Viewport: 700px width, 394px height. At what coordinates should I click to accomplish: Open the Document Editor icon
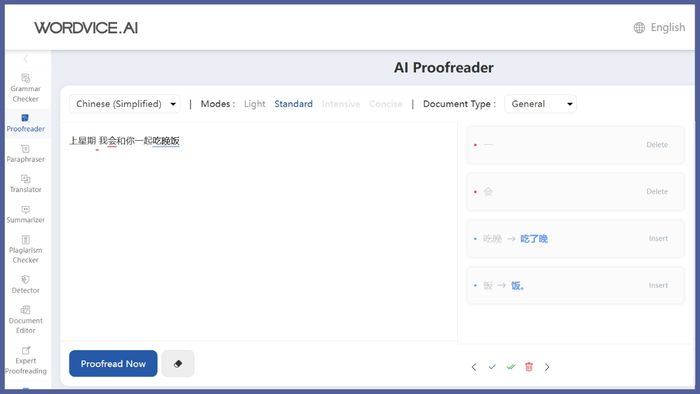point(25,310)
